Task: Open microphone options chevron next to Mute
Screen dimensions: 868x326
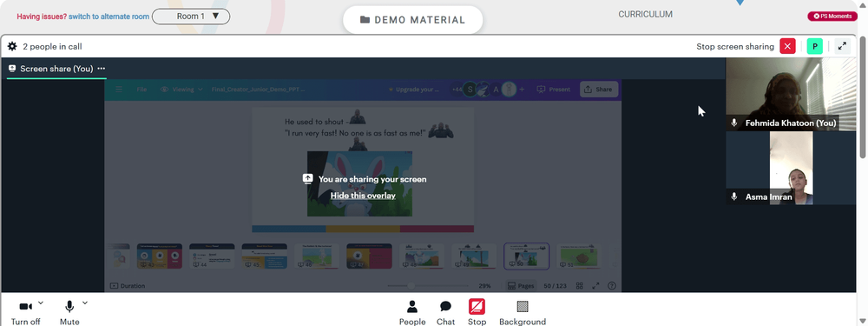Action: (x=85, y=303)
